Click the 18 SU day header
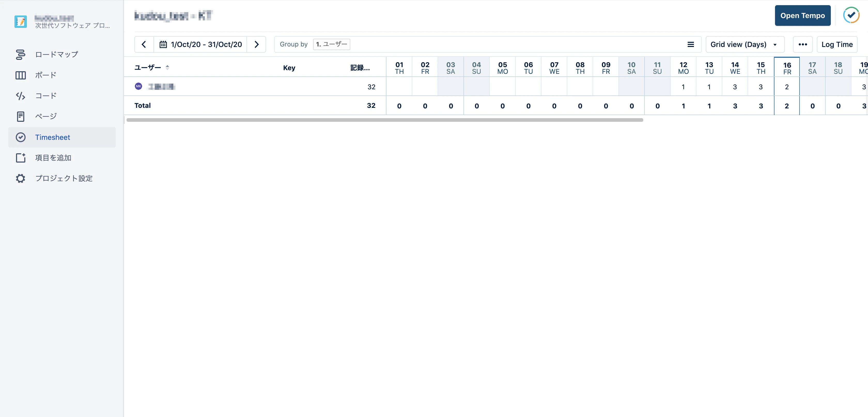 (x=838, y=68)
